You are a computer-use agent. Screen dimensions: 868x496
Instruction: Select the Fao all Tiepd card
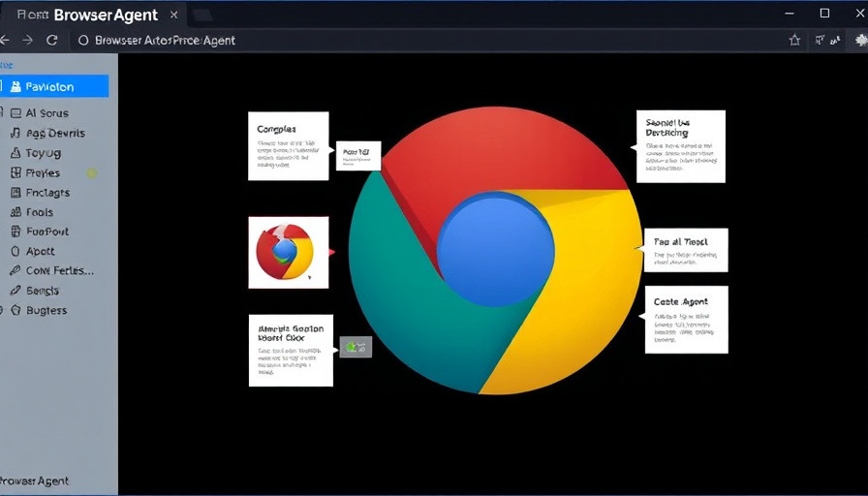pos(687,250)
